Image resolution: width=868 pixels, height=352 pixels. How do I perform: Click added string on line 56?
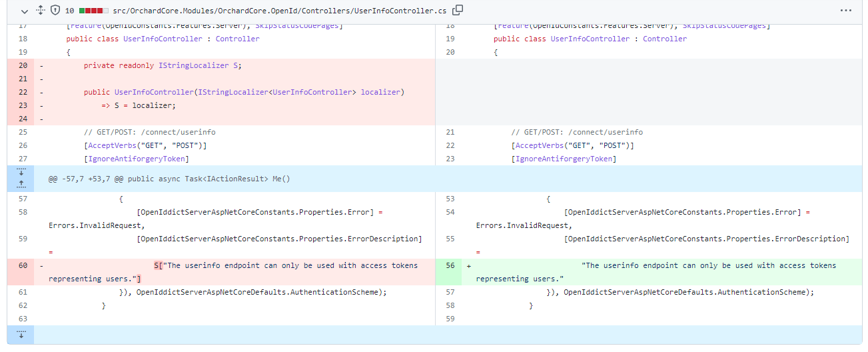[656, 272]
